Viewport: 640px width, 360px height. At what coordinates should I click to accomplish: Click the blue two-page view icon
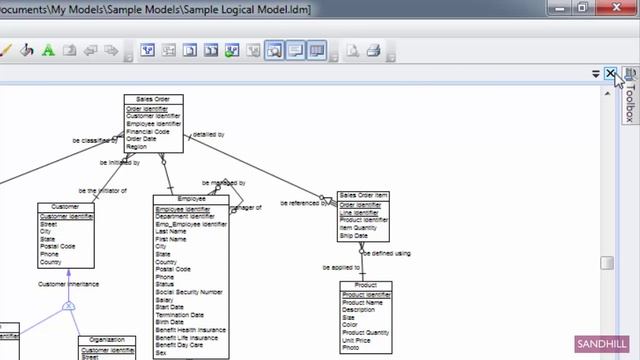tap(211, 51)
